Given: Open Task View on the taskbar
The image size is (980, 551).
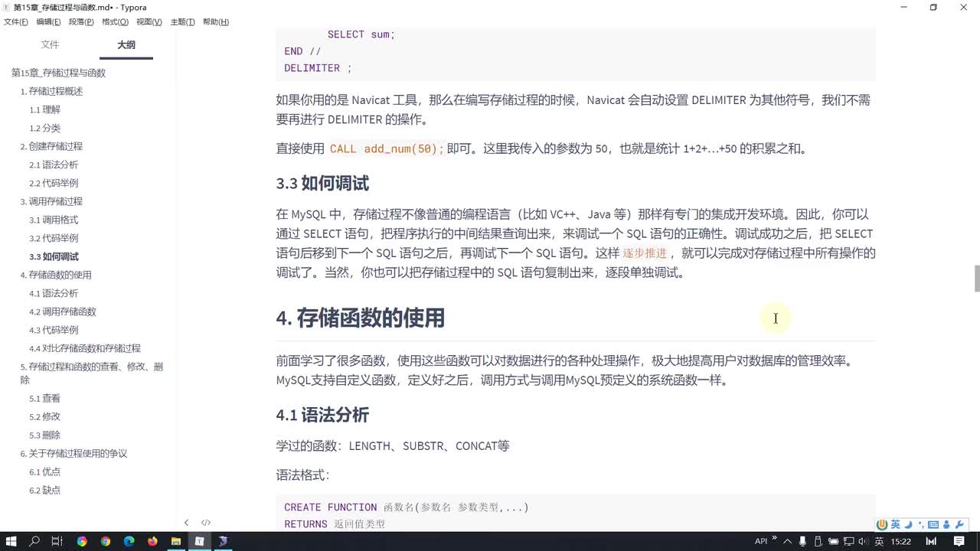Looking at the screenshot, I should tap(57, 541).
